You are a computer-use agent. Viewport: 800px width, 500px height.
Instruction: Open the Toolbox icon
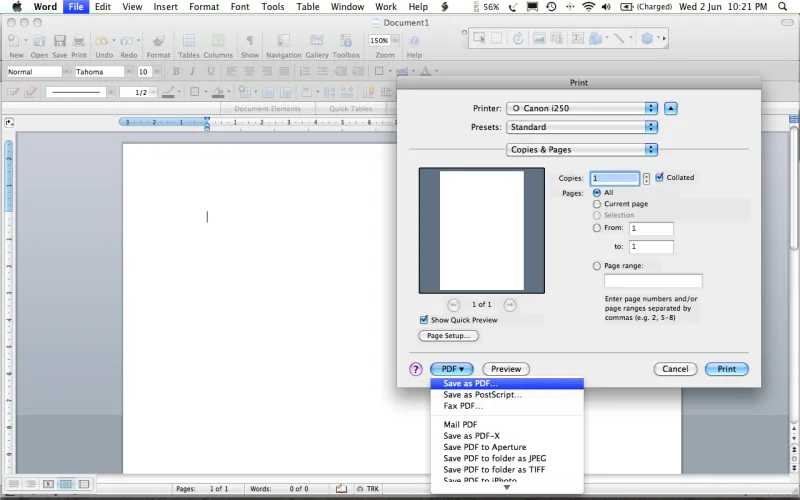coord(346,41)
